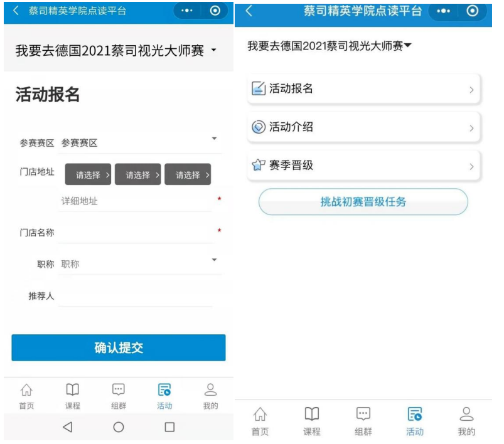
Task: Tap the Android back triangle navigation button
Action: tap(68, 427)
